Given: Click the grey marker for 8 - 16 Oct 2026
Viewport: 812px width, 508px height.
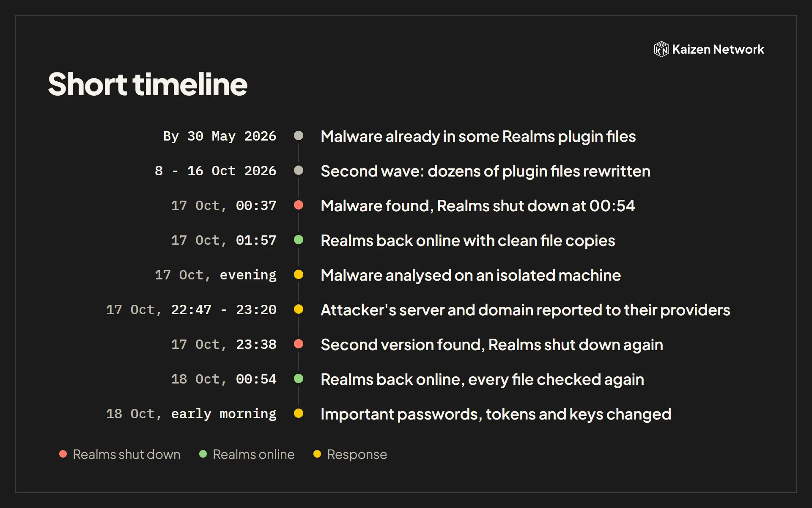Looking at the screenshot, I should click(x=299, y=170).
